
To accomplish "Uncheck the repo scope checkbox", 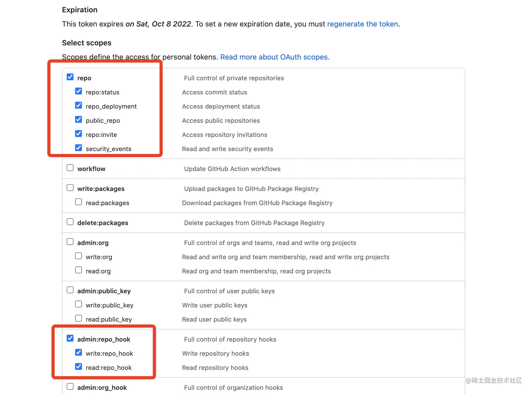I will tap(70, 77).
